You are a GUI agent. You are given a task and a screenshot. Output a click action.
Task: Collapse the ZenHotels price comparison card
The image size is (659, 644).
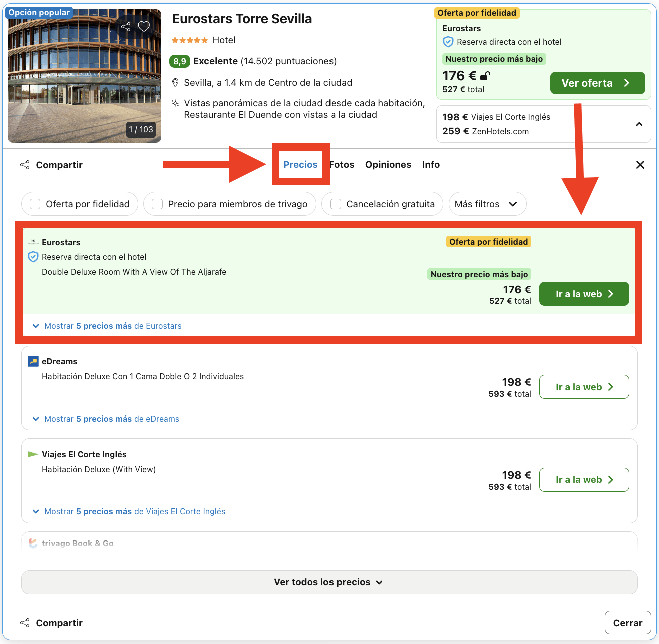[x=639, y=124]
